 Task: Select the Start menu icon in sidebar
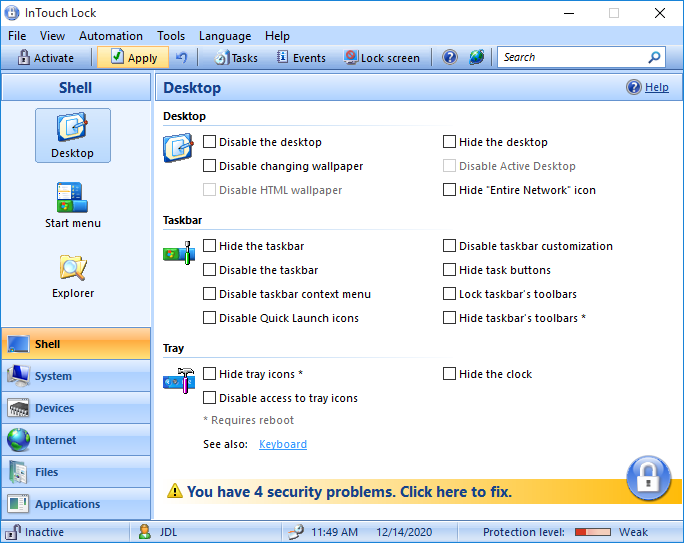[73, 205]
